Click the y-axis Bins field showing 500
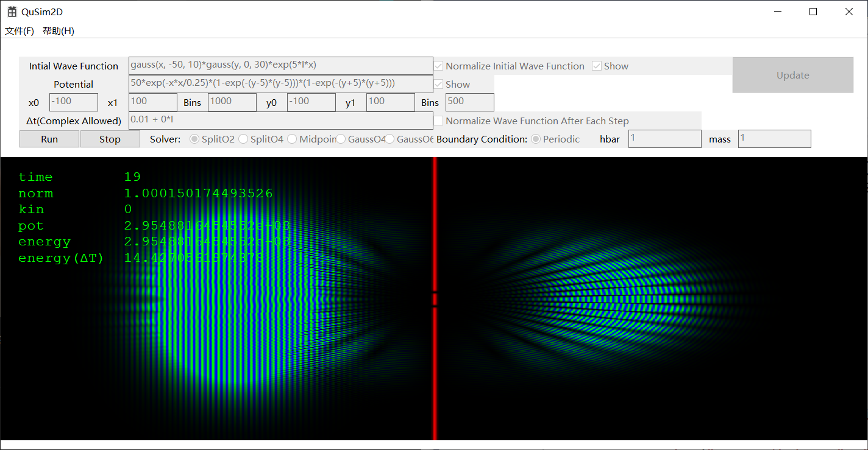The height and width of the screenshot is (450, 868). point(470,102)
